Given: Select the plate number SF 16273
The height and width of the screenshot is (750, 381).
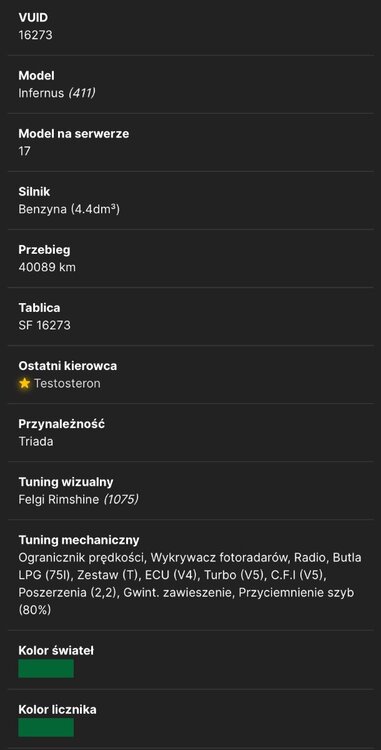Looking at the screenshot, I should pyautogui.click(x=44, y=325).
